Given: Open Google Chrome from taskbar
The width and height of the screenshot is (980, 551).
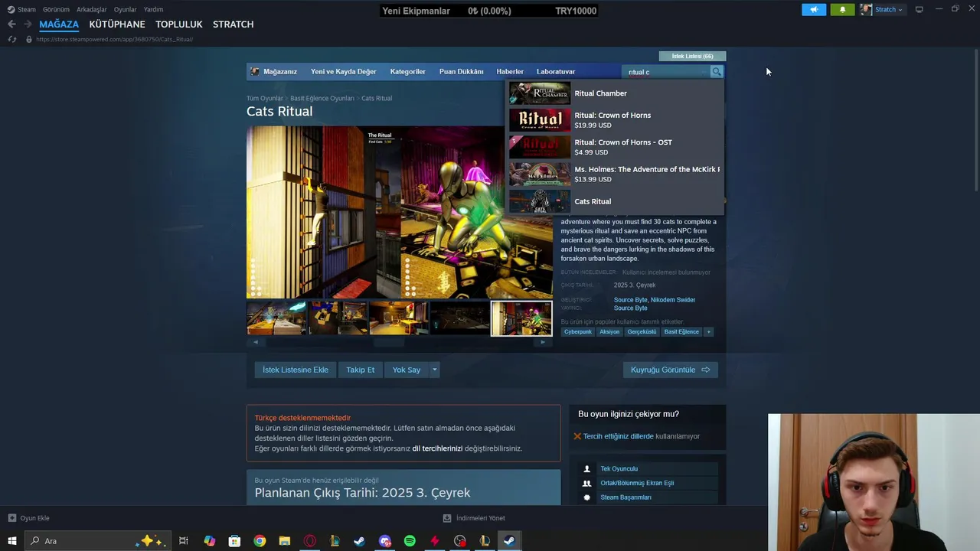Looking at the screenshot, I should coord(260,541).
